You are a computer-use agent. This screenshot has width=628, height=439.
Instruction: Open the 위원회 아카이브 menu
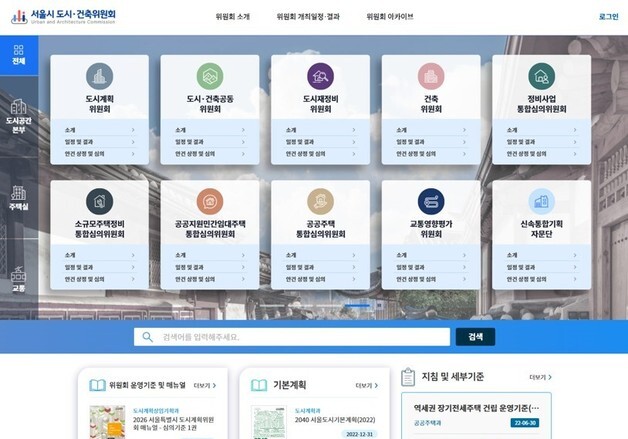tap(390, 17)
